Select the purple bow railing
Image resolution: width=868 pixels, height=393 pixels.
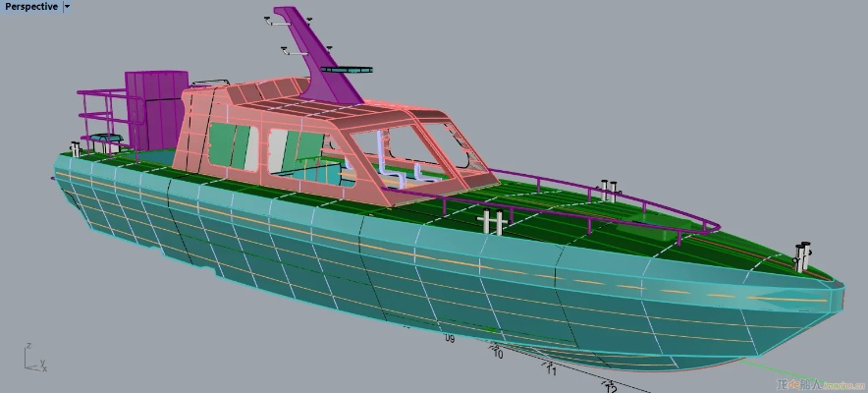pos(628,201)
